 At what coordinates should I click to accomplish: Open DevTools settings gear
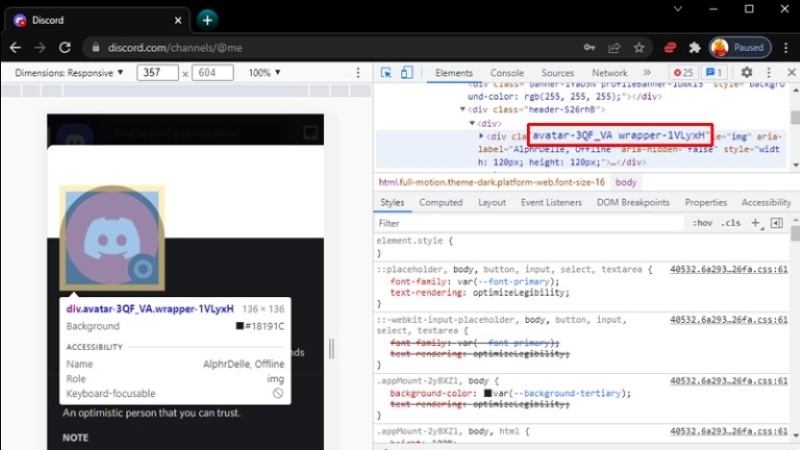point(746,72)
